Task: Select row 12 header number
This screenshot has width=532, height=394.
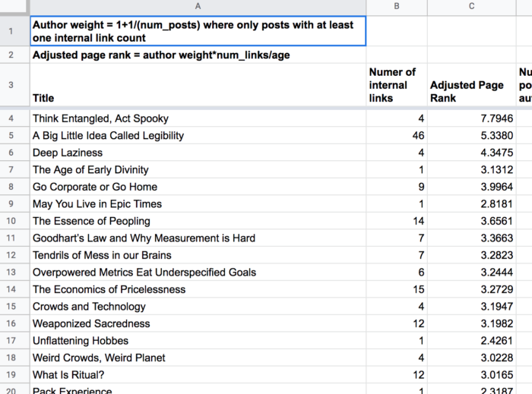Action: point(14,255)
